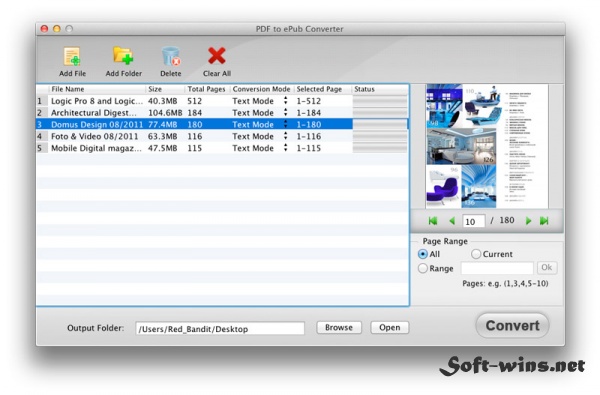
Task: Click the 1-512 selected page cell
Action: (x=308, y=101)
